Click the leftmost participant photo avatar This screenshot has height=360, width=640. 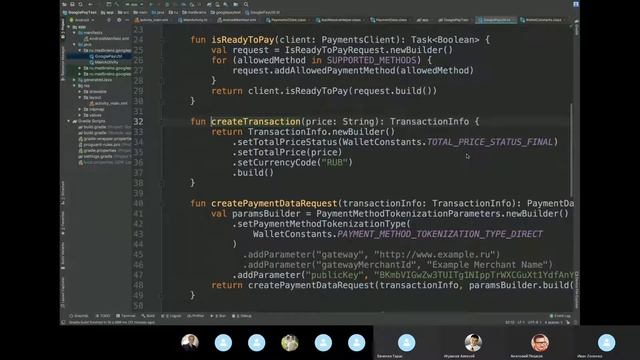[x=190, y=342]
